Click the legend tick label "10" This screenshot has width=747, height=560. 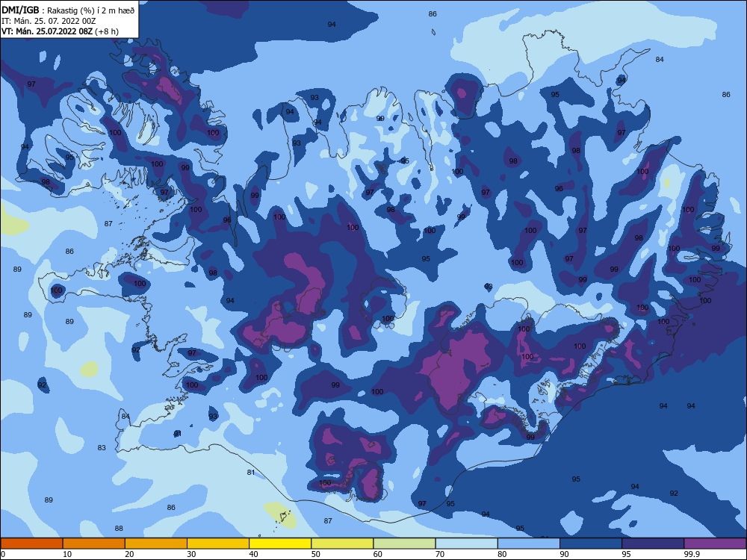tap(67, 554)
